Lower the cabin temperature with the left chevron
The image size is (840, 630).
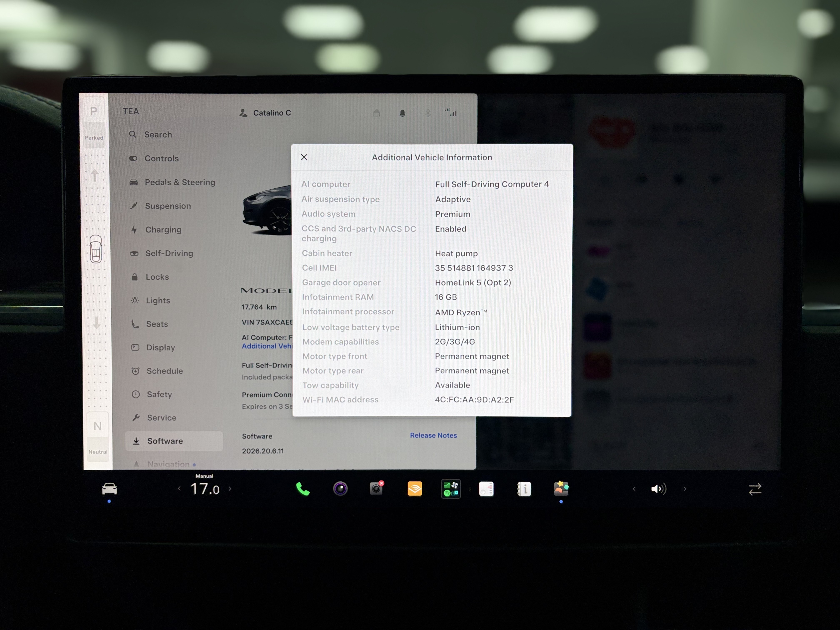pyautogui.click(x=179, y=489)
